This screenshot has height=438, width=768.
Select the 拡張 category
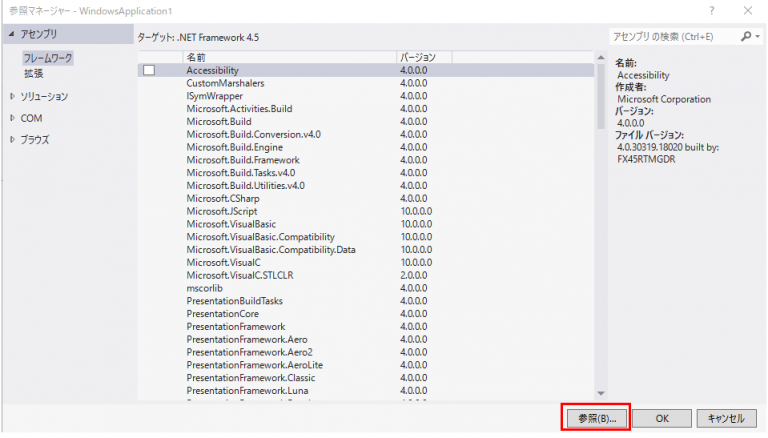coord(34,73)
